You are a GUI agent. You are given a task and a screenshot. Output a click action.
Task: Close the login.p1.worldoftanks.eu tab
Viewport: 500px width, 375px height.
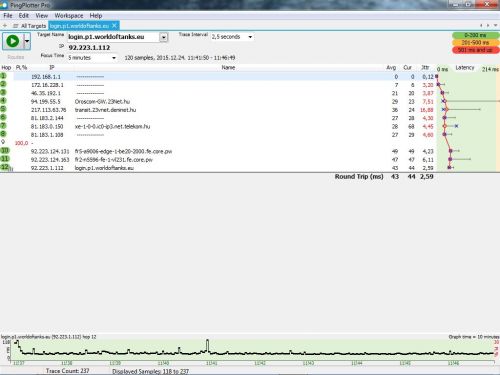point(114,26)
